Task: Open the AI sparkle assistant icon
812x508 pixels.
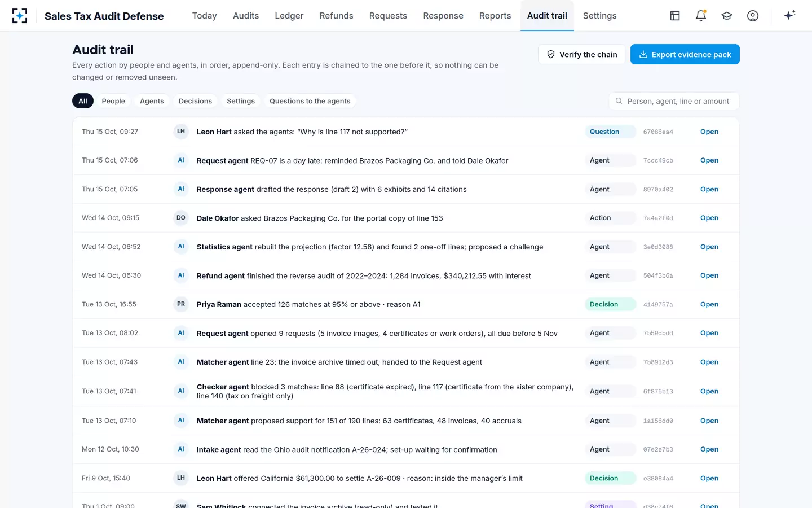Action: click(x=789, y=15)
